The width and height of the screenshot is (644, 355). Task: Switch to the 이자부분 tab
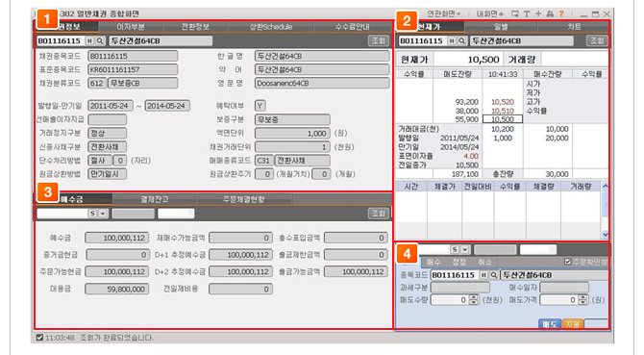pos(131,27)
